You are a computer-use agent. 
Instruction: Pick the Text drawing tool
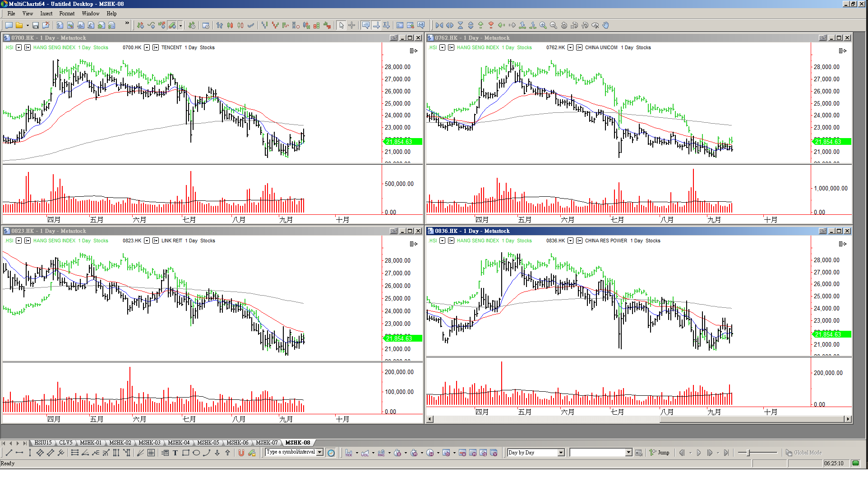click(x=175, y=453)
